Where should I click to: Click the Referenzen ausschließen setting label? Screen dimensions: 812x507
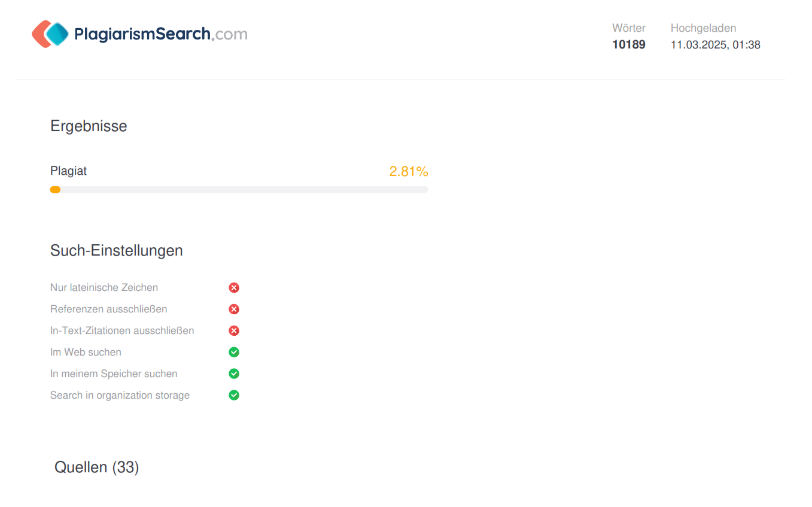point(108,309)
